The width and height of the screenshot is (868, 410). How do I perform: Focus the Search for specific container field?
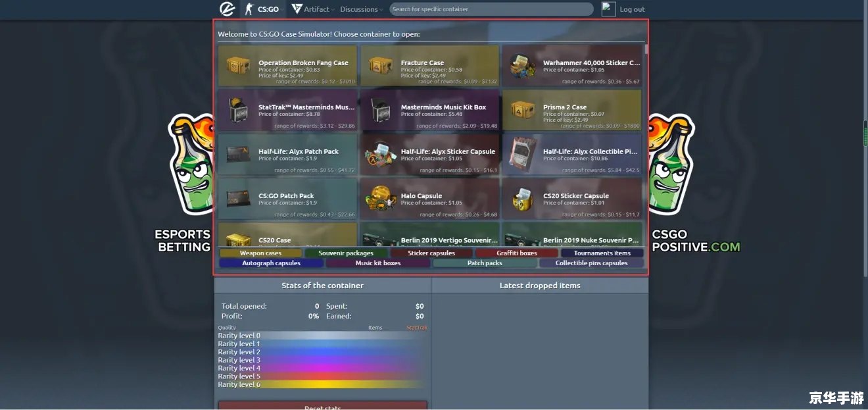491,9
